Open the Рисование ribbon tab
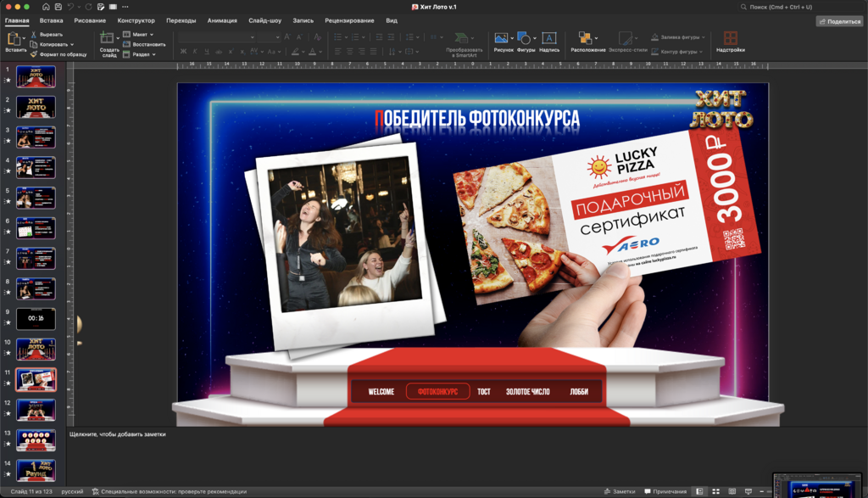Image resolution: width=868 pixels, height=498 pixels. click(x=90, y=20)
